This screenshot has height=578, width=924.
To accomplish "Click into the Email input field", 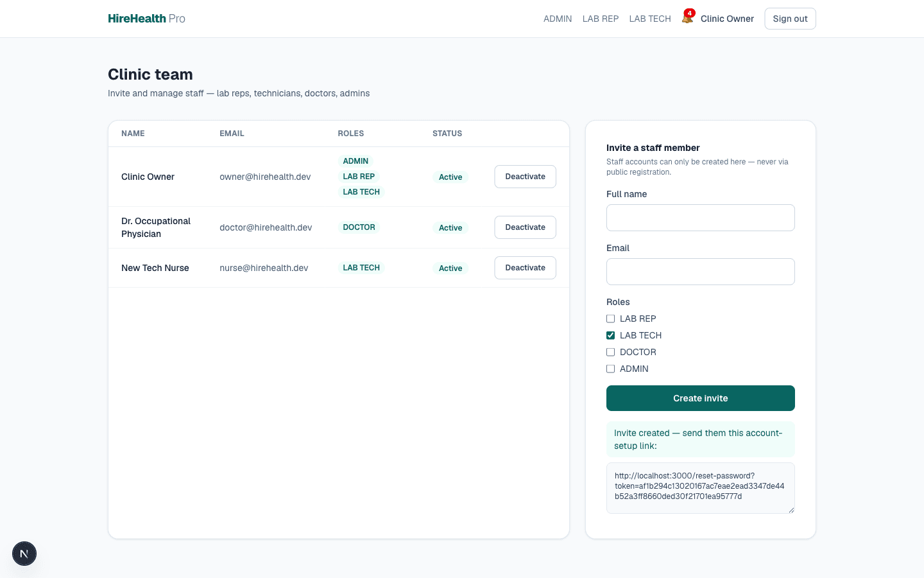I will [x=701, y=272].
